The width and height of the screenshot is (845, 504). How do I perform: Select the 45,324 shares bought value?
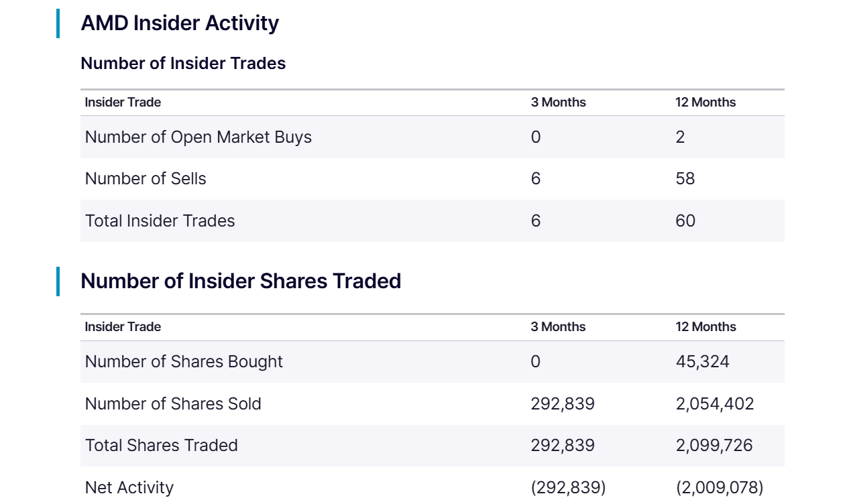[702, 362]
